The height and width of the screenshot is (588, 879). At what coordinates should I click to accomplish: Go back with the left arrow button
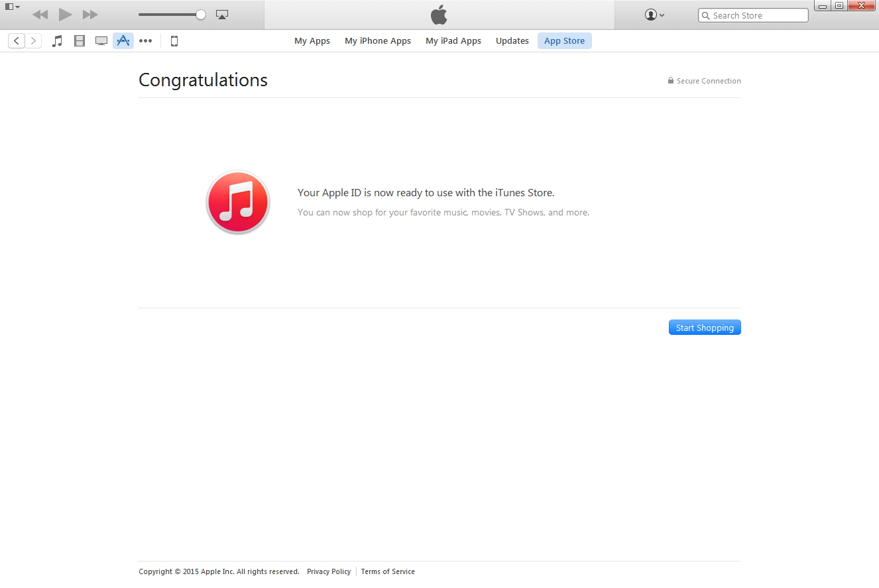tap(17, 41)
